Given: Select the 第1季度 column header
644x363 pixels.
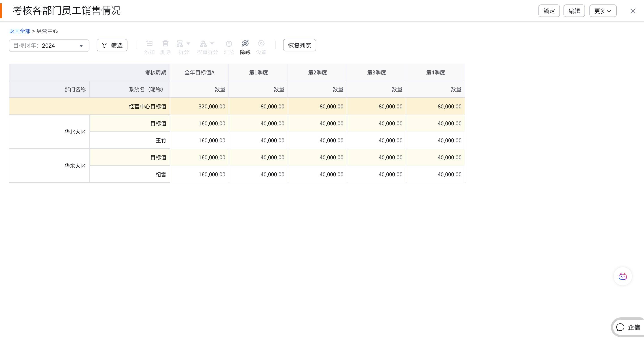Looking at the screenshot, I should [258, 72].
